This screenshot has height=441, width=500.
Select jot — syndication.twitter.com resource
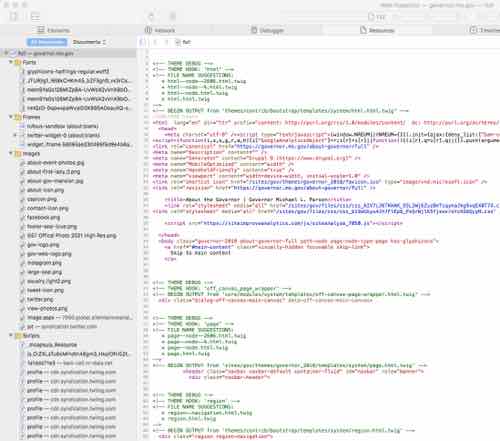[x=62, y=327]
